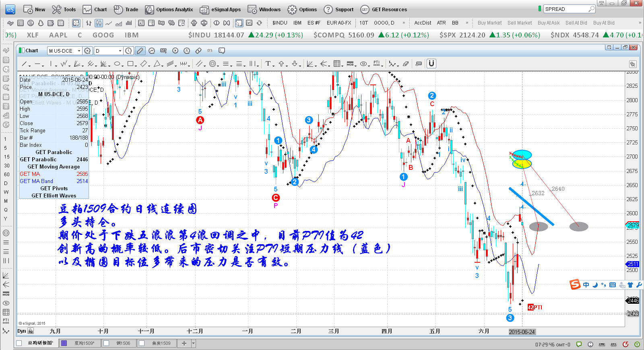Click the bar replay play icon
This screenshot has width=644, height=350.
[x=175, y=51]
